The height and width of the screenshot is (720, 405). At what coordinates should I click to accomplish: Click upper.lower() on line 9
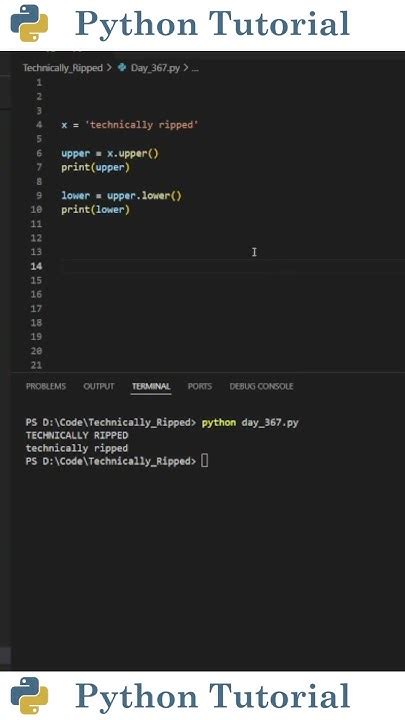(145, 196)
